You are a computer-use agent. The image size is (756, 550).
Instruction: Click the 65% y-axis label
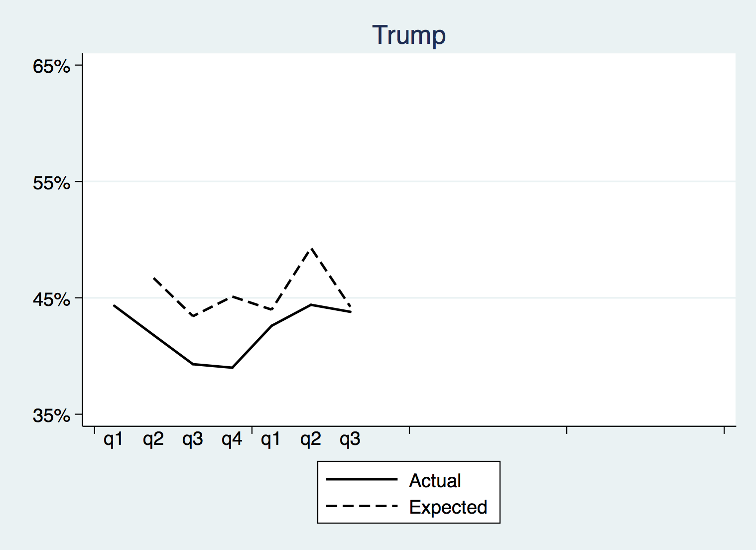pos(51,66)
